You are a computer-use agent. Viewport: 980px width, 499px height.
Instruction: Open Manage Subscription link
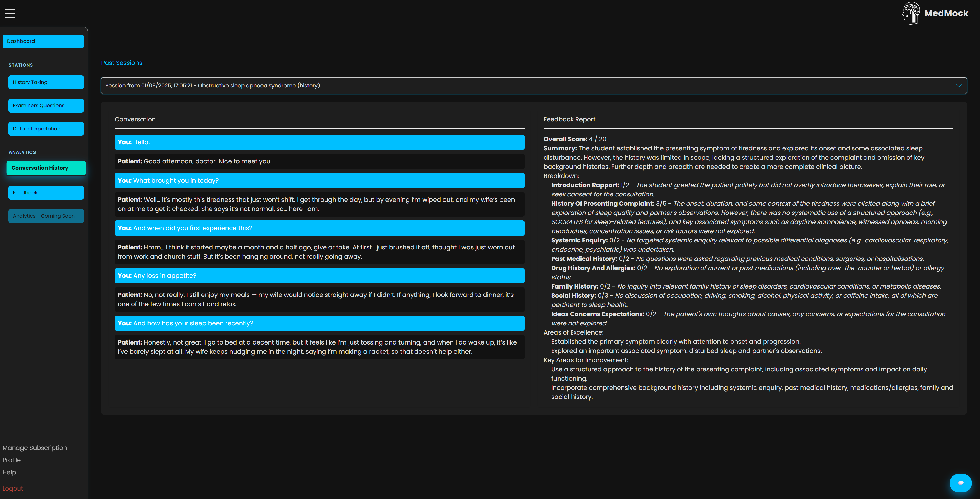click(35, 448)
